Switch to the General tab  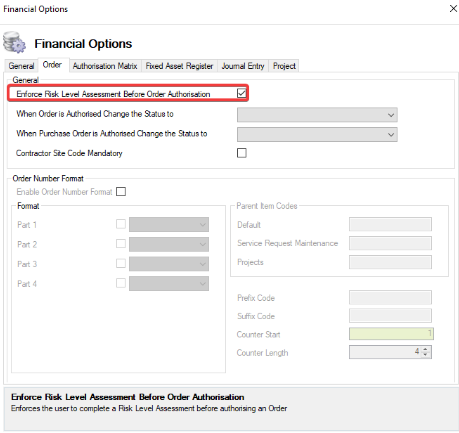pyautogui.click(x=21, y=66)
